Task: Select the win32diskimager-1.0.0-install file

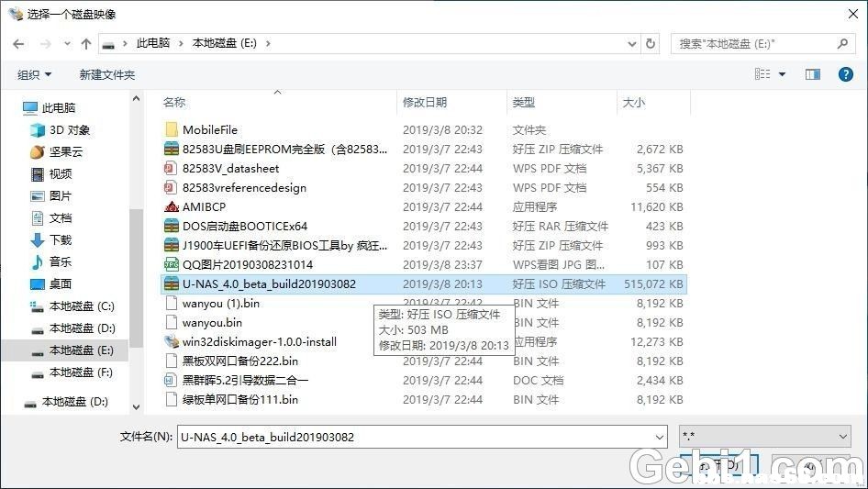Action: (x=259, y=341)
